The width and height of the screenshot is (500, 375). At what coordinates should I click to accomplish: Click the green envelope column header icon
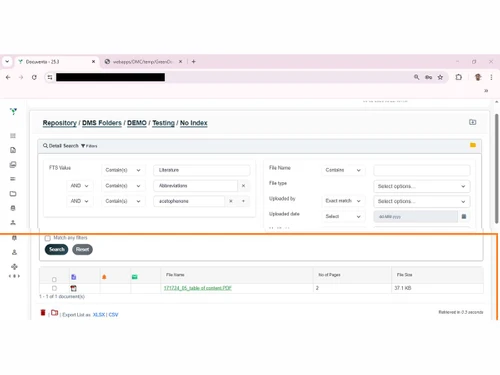(x=135, y=277)
